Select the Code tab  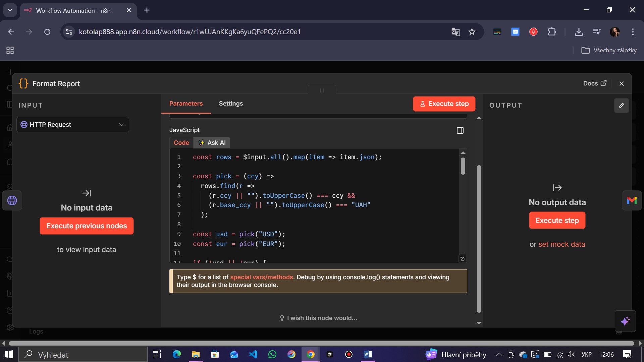tap(181, 143)
